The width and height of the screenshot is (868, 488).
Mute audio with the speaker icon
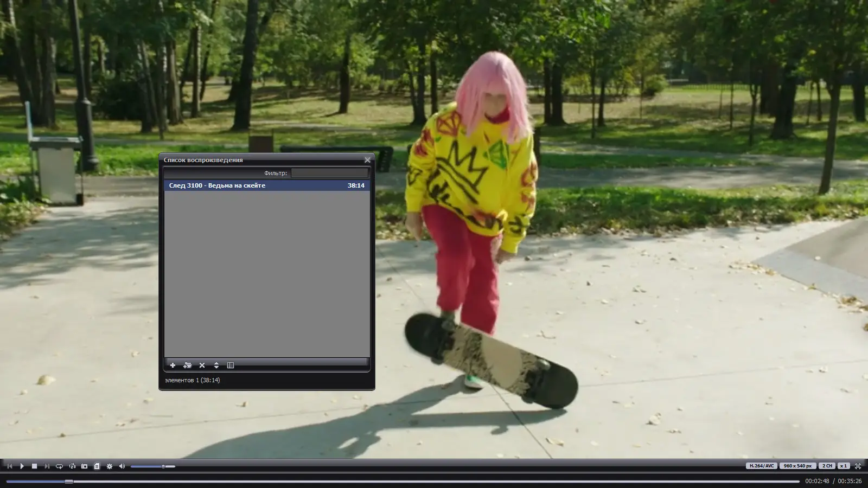[122, 466]
